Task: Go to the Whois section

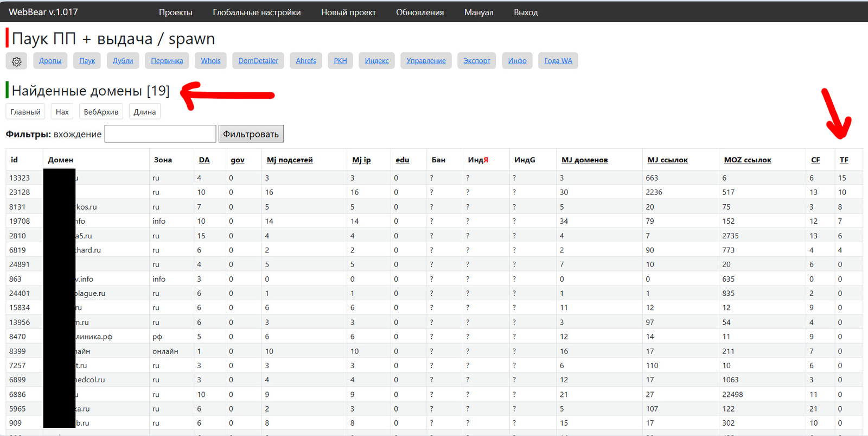Action: (210, 61)
